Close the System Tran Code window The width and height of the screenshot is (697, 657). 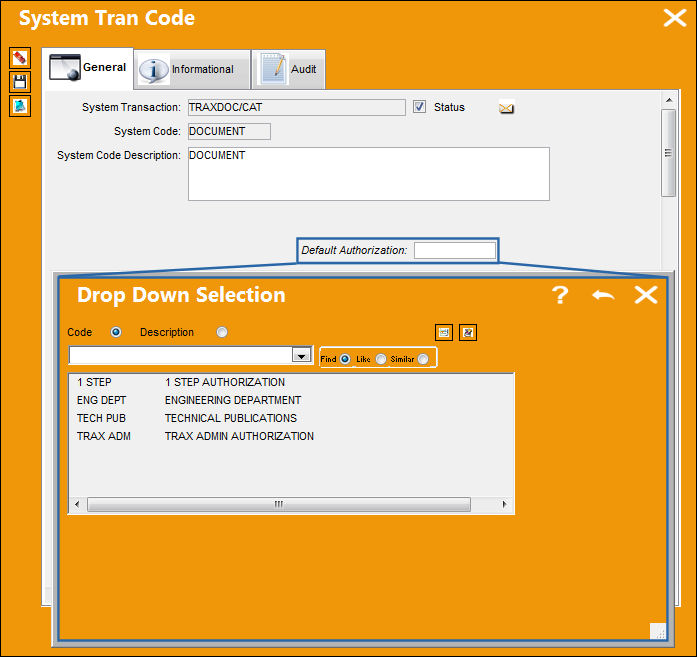(675, 18)
